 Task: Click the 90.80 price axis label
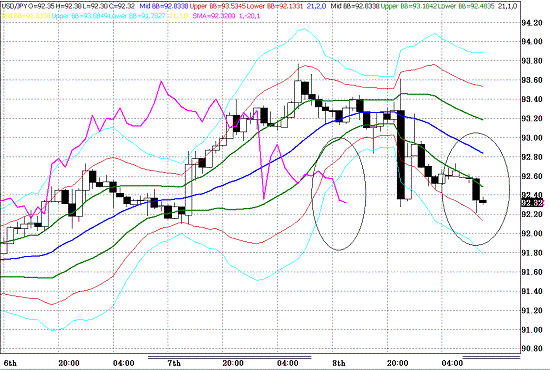(532, 349)
